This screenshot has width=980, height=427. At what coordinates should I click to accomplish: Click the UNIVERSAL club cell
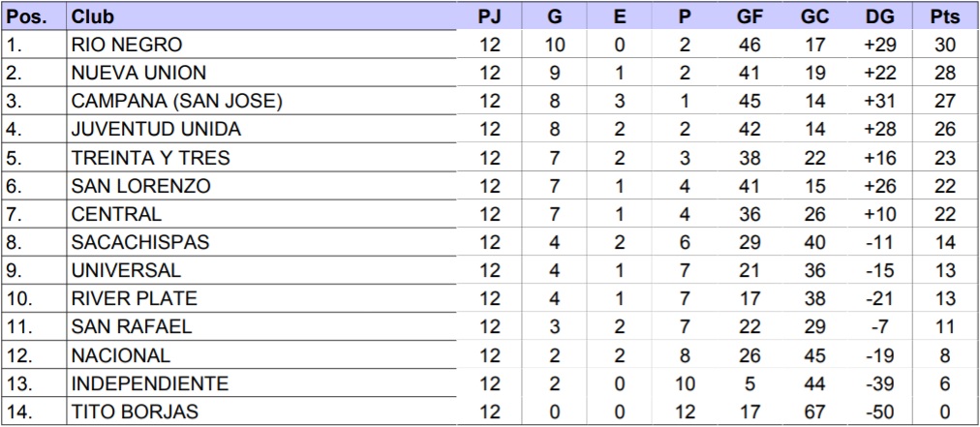[x=126, y=271]
